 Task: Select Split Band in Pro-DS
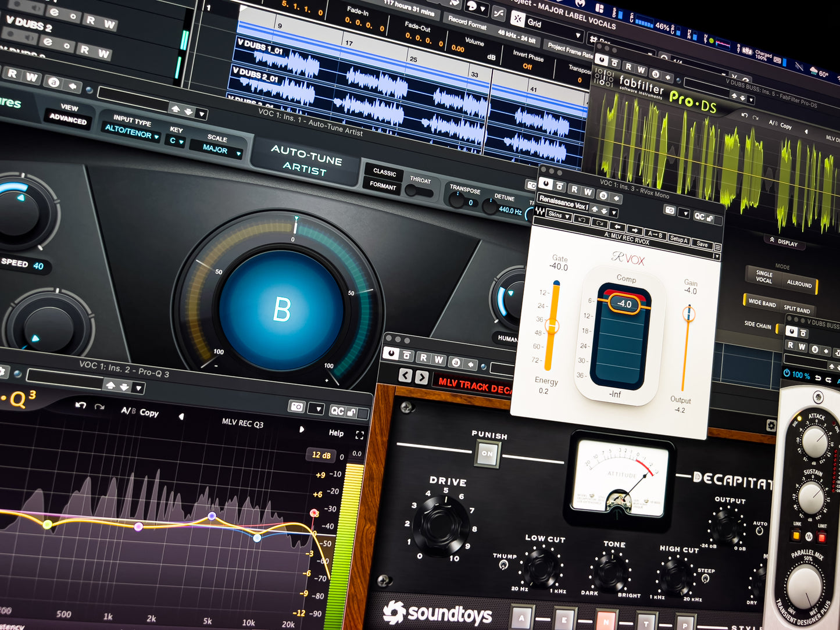[796, 309]
